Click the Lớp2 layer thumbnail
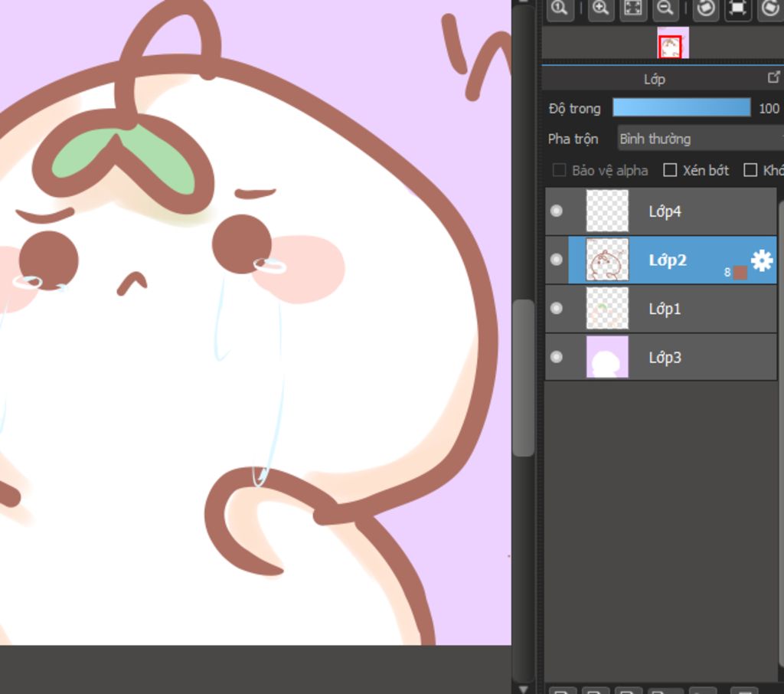 click(x=607, y=260)
